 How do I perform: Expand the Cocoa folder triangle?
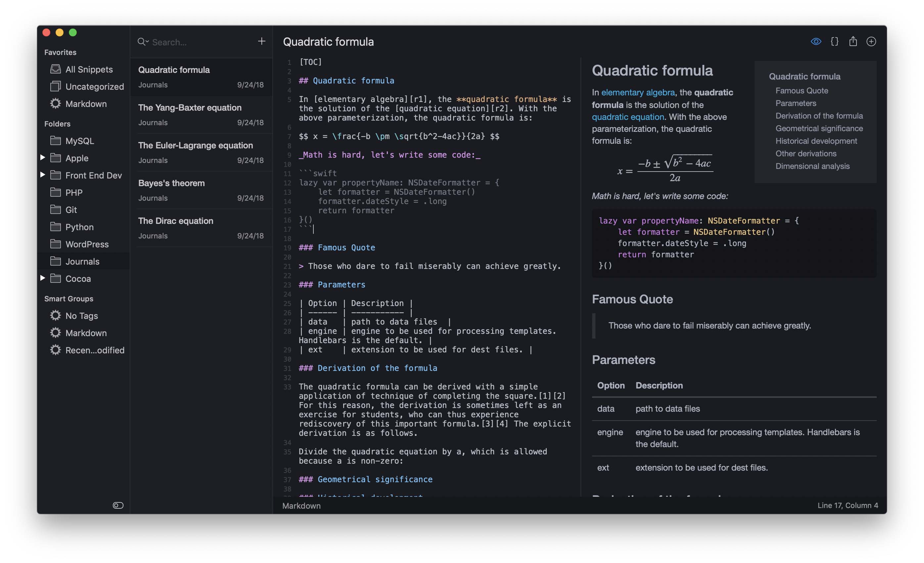[43, 278]
